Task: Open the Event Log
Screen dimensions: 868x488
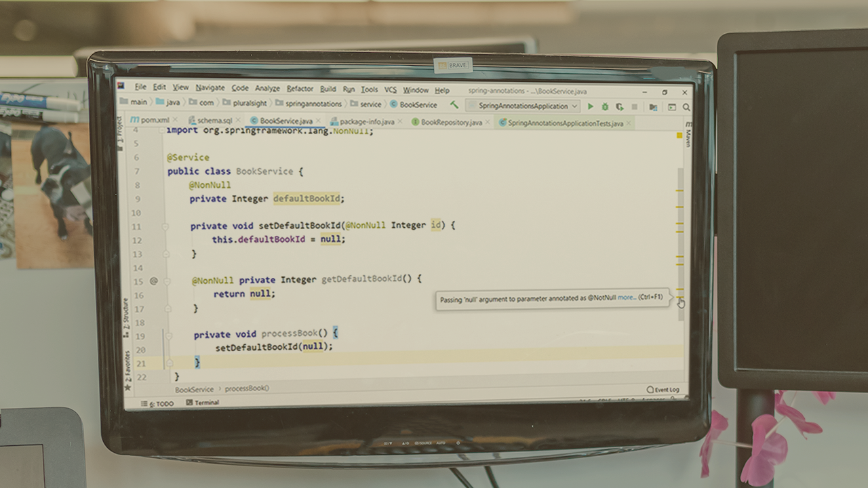Action: coord(665,389)
